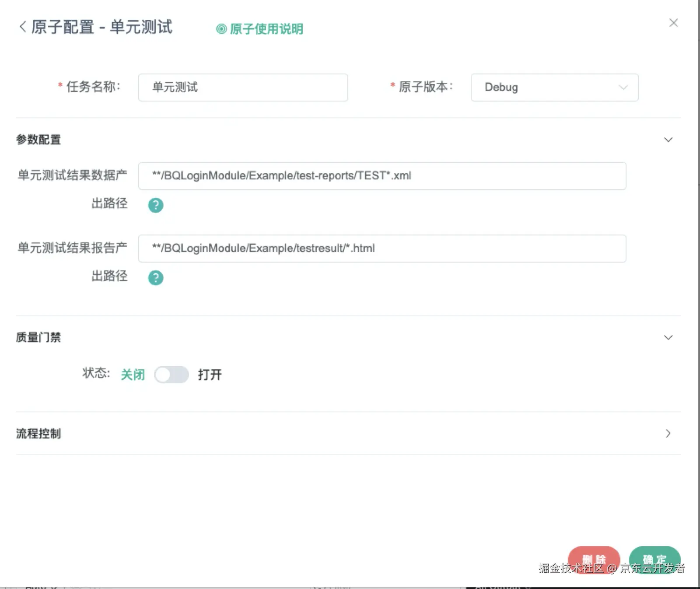Click the 原子使用说明 target icon
Screen dimensions: 700x589
pyautogui.click(x=221, y=29)
